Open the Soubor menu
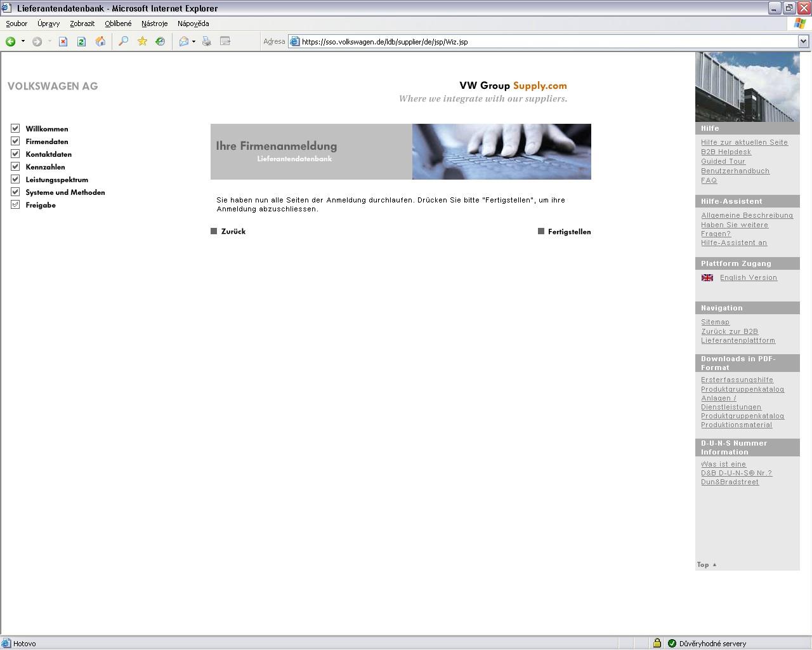Viewport: 812px width, 650px height. [x=16, y=23]
